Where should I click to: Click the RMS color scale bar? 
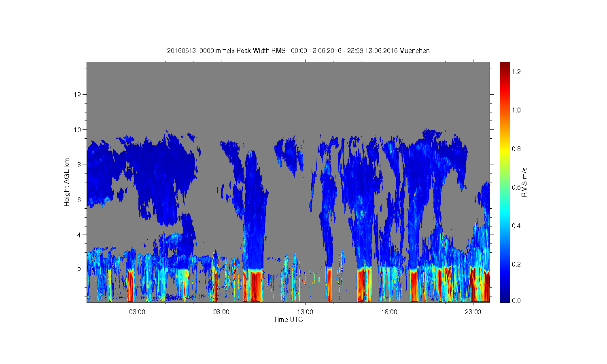click(505, 182)
